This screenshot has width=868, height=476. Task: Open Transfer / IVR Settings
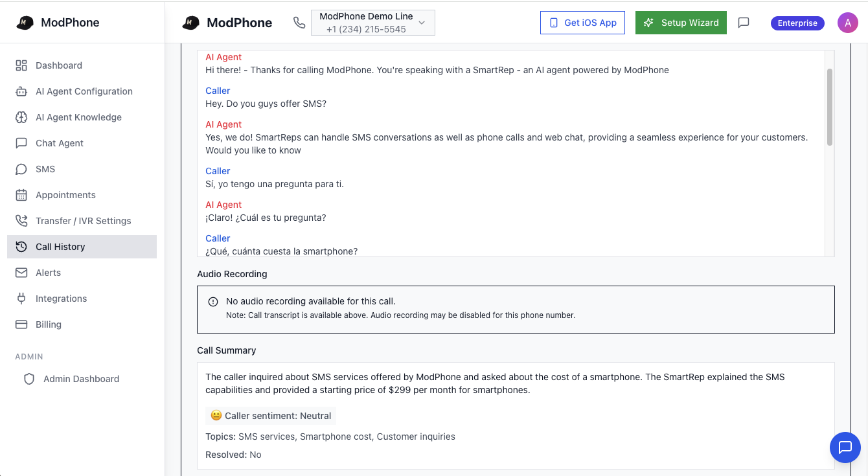[82, 221]
